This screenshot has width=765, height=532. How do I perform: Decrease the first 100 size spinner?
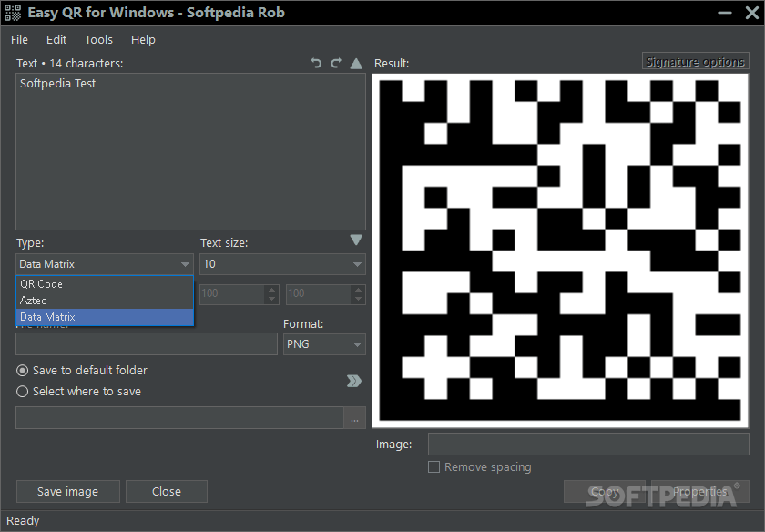tap(271, 299)
